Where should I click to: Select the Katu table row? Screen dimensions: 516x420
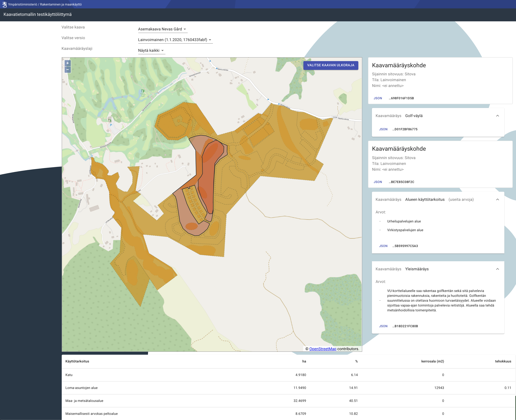tap(289, 375)
